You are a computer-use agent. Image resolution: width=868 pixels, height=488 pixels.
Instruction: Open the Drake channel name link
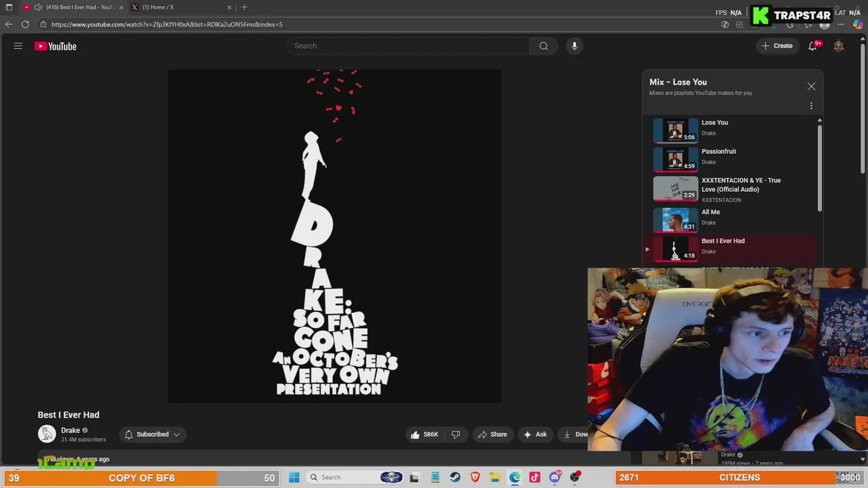(x=71, y=430)
